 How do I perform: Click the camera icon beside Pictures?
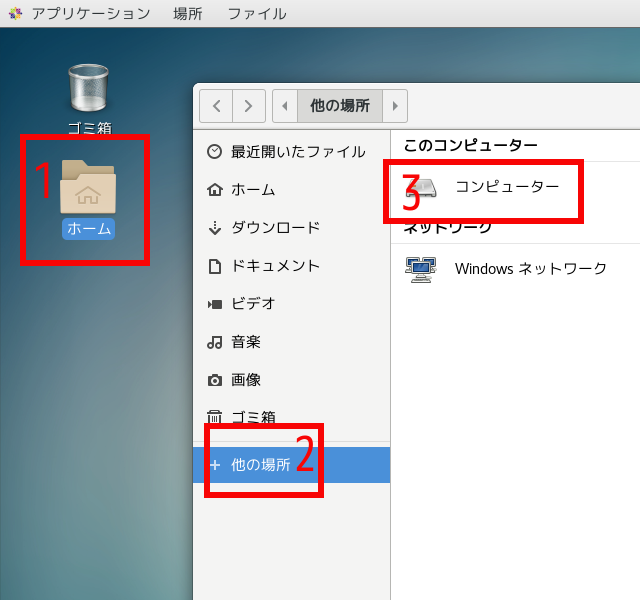click(x=214, y=380)
